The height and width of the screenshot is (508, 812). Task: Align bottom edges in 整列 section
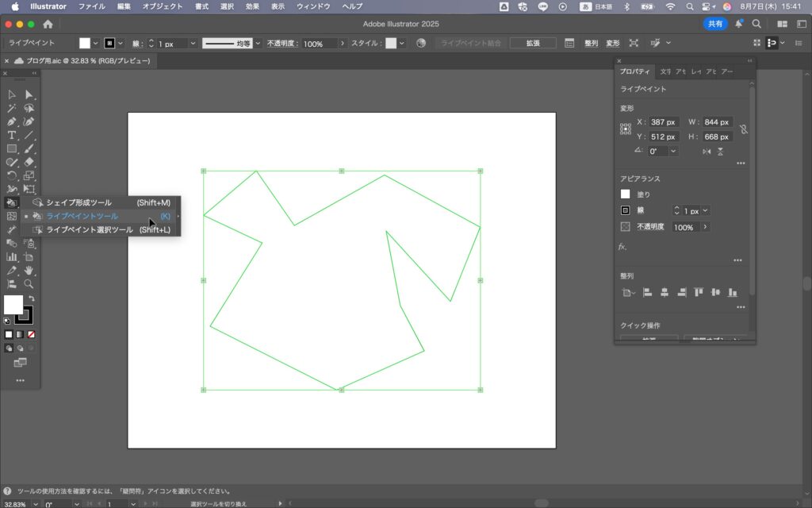[732, 292]
